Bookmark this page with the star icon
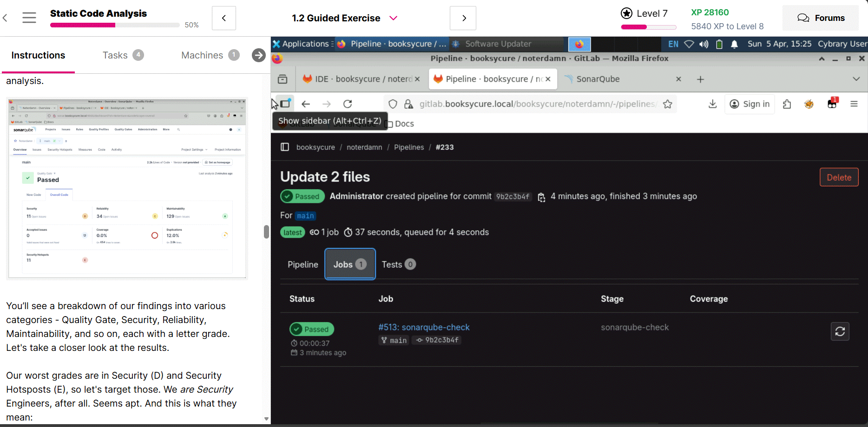This screenshot has width=868, height=427. point(668,104)
